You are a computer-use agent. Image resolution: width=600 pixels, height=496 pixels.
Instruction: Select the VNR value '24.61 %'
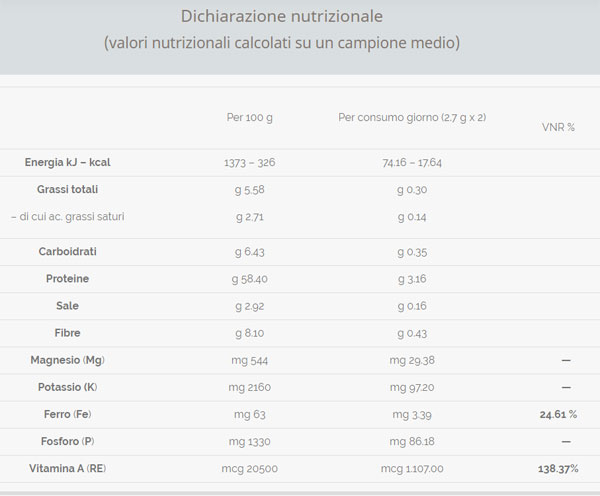click(558, 415)
